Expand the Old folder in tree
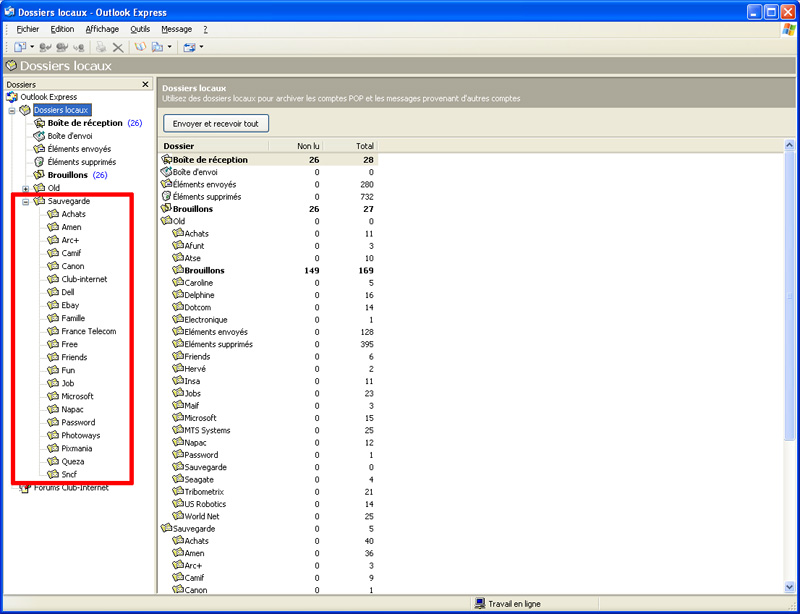 [26, 189]
